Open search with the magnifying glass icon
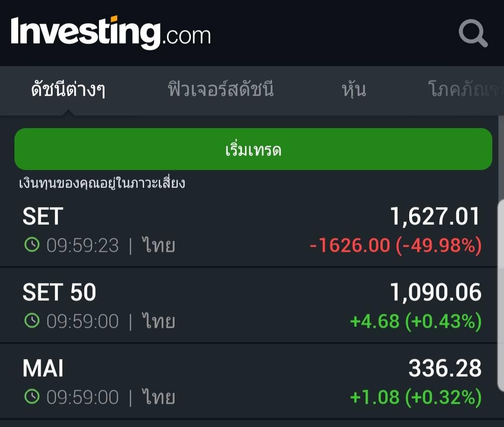This screenshot has height=427, width=504. pos(473,34)
